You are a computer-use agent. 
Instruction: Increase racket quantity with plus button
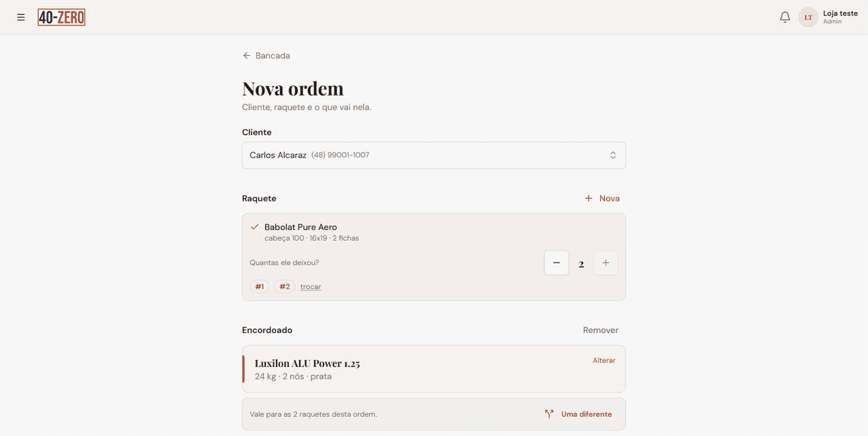tap(606, 263)
